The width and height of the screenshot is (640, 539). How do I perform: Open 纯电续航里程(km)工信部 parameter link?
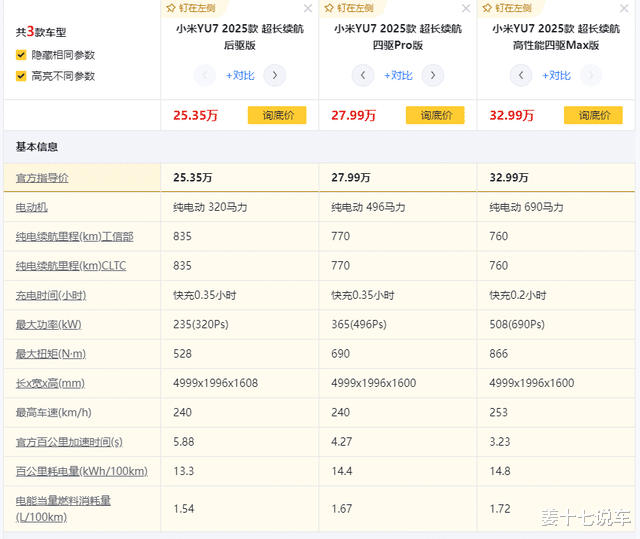(x=75, y=237)
